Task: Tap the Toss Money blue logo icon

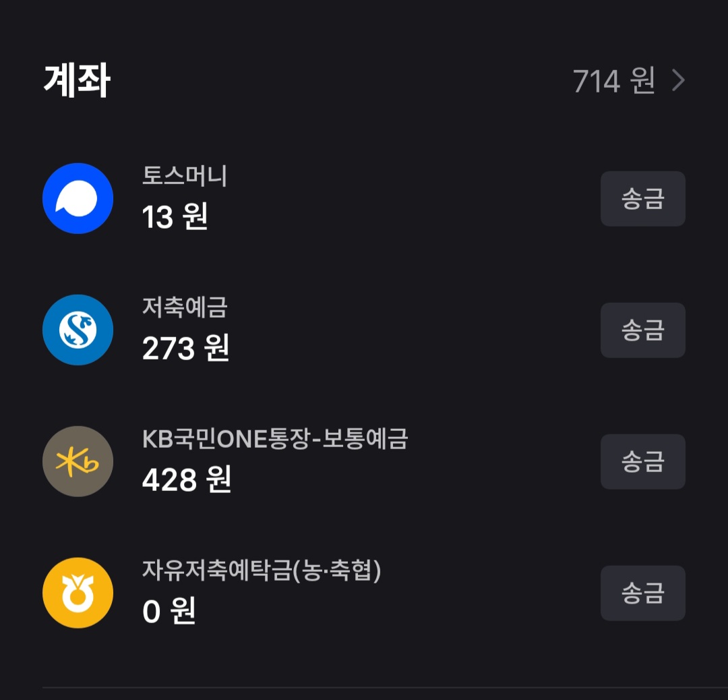Action: (78, 198)
